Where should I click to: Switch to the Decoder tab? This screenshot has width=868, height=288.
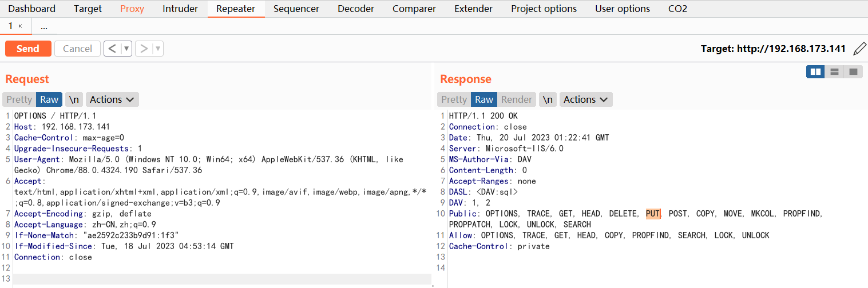coord(356,9)
